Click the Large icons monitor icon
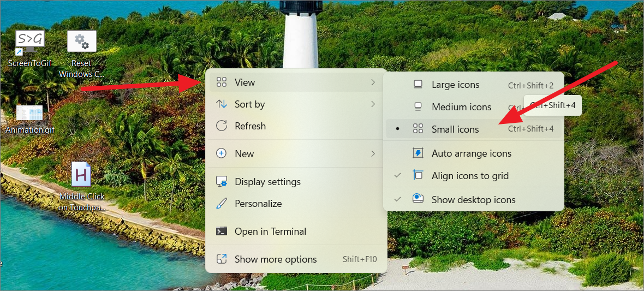Screen dimensions: 644x291 tap(418, 85)
